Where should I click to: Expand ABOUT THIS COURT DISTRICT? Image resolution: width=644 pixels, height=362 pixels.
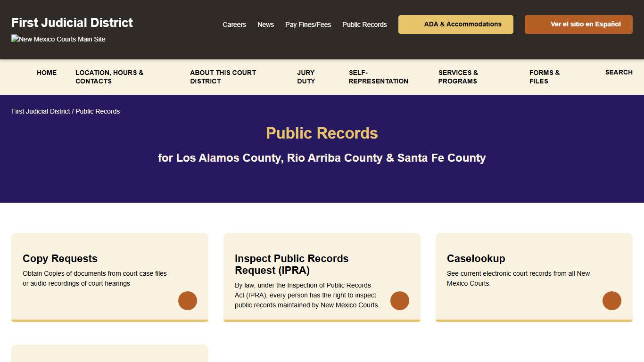pos(223,77)
